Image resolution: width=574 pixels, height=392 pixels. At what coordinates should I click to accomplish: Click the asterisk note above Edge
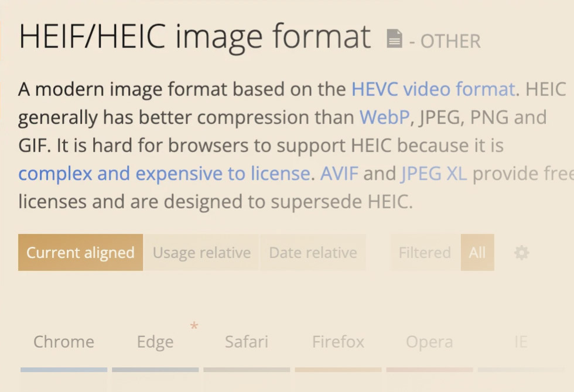(194, 326)
